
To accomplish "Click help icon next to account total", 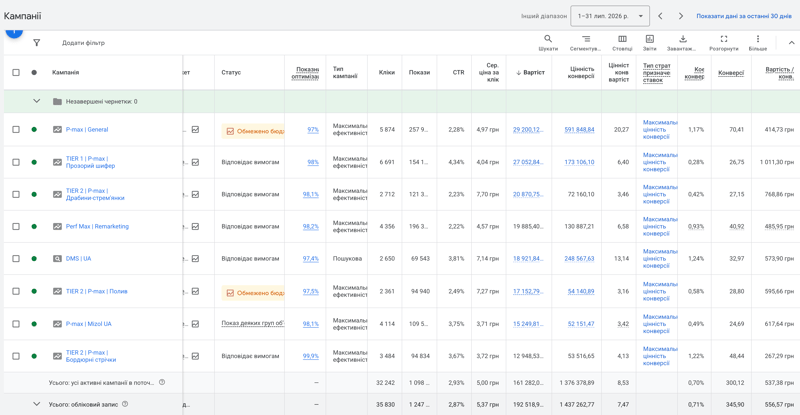I will click(125, 404).
